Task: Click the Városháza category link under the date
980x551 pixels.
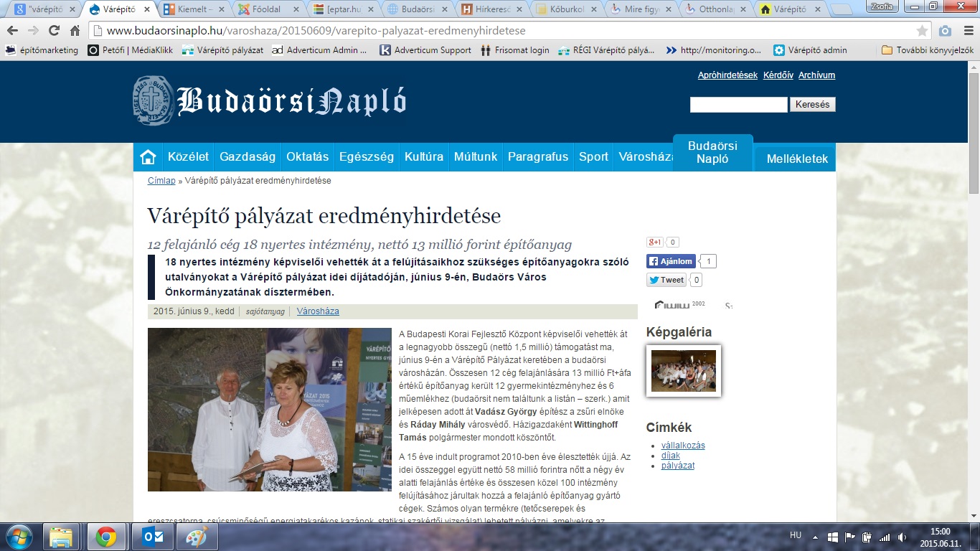Action: tap(318, 311)
